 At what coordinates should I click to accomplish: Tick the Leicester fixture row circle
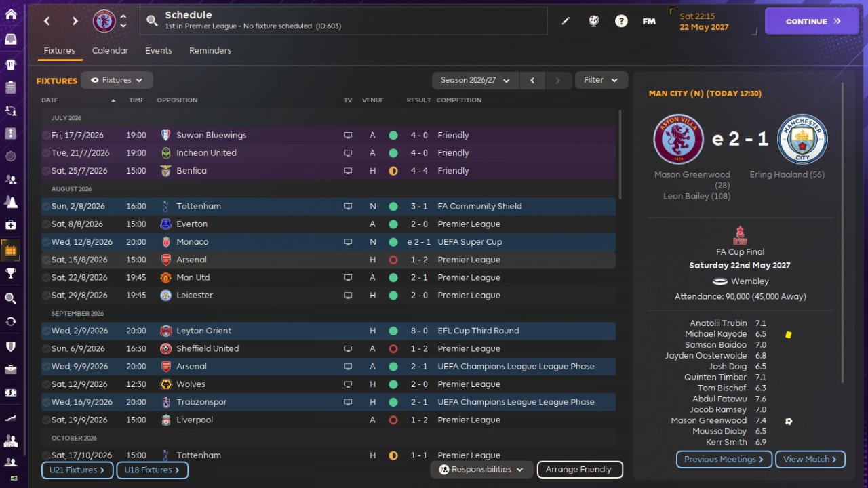(x=46, y=296)
